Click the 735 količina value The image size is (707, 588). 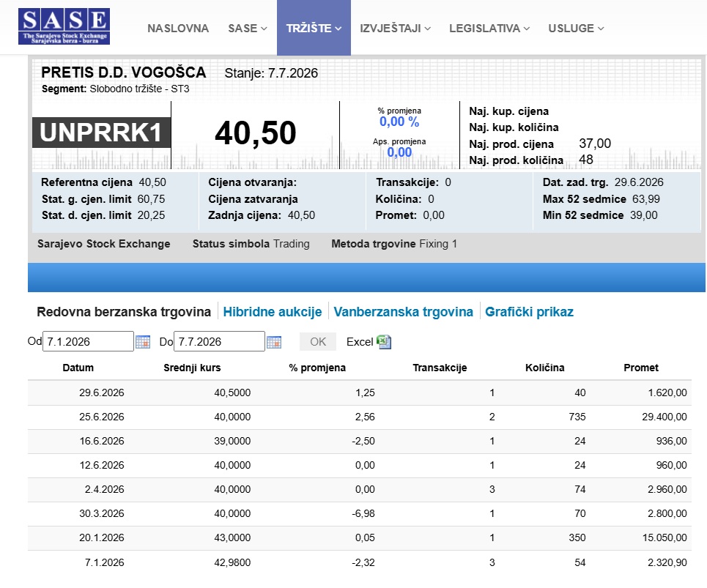[577, 417]
